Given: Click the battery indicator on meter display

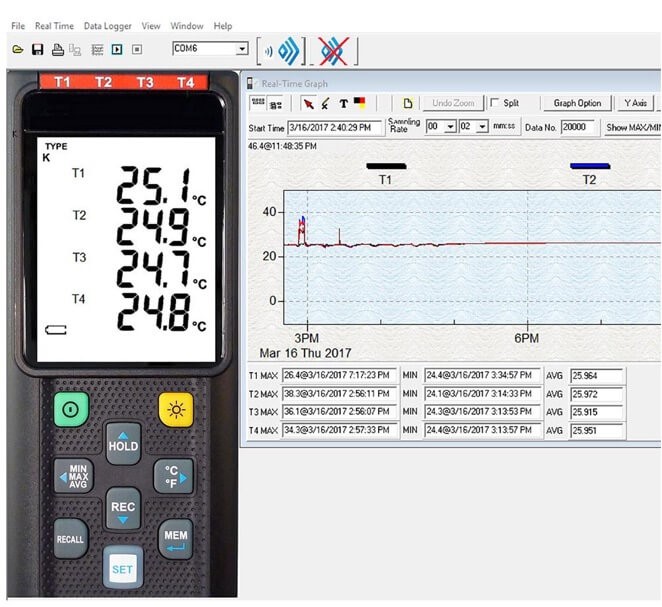Looking at the screenshot, I should click(x=56, y=329).
